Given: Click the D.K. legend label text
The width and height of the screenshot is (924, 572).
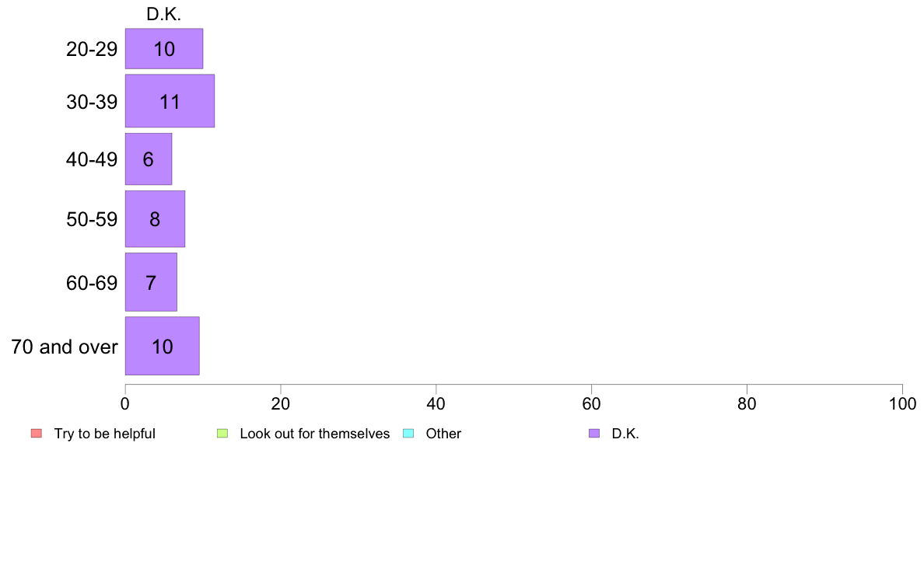Looking at the screenshot, I should (x=625, y=434).
